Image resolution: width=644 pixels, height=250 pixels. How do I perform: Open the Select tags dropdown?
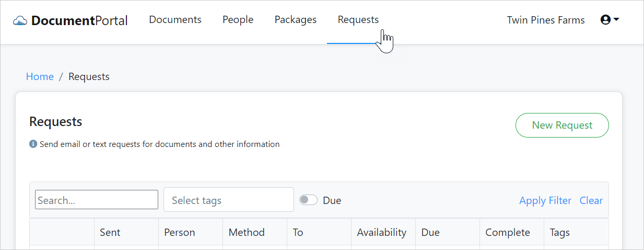click(228, 200)
